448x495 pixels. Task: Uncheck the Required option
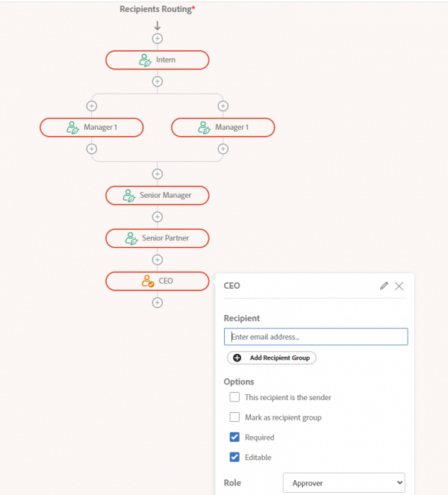pos(234,437)
